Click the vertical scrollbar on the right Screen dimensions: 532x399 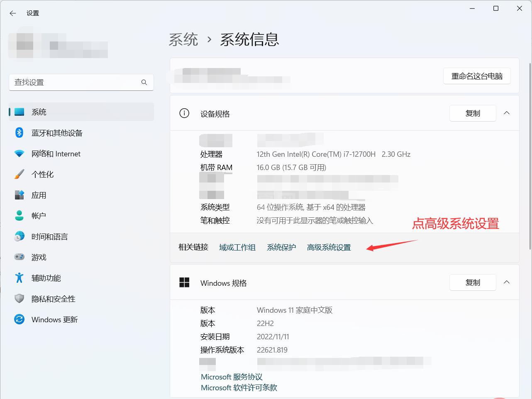click(530, 156)
